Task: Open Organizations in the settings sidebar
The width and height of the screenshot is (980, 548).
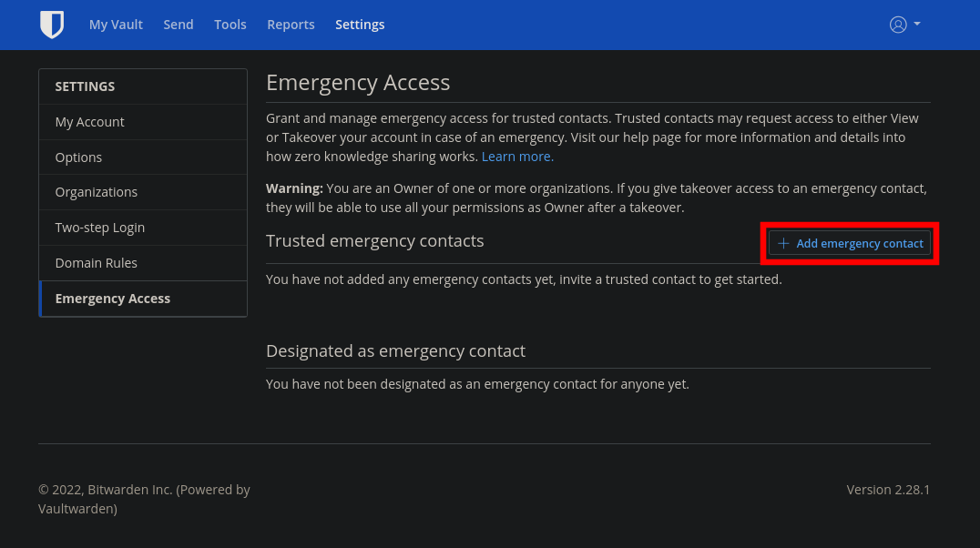Action: pos(143,192)
